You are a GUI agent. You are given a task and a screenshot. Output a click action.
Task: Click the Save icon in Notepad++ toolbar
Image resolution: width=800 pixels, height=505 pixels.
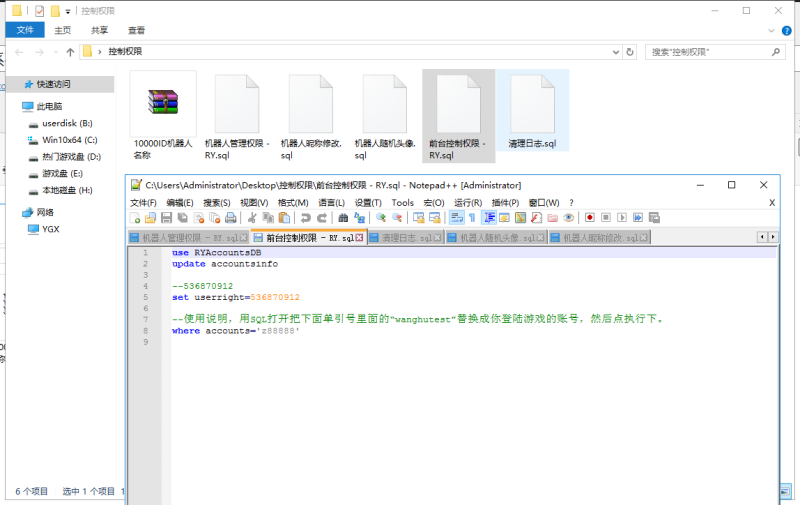tap(165, 217)
